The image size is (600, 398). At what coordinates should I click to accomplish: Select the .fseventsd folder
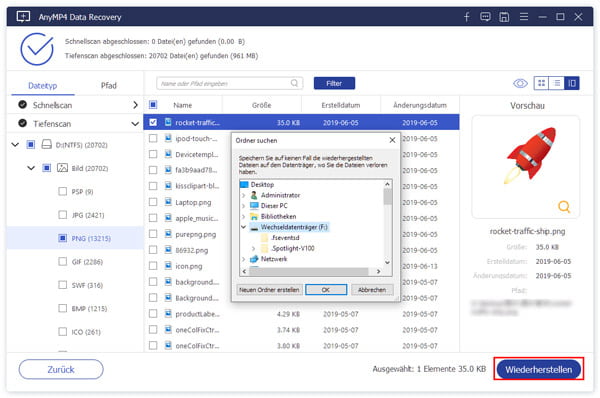[285, 238]
